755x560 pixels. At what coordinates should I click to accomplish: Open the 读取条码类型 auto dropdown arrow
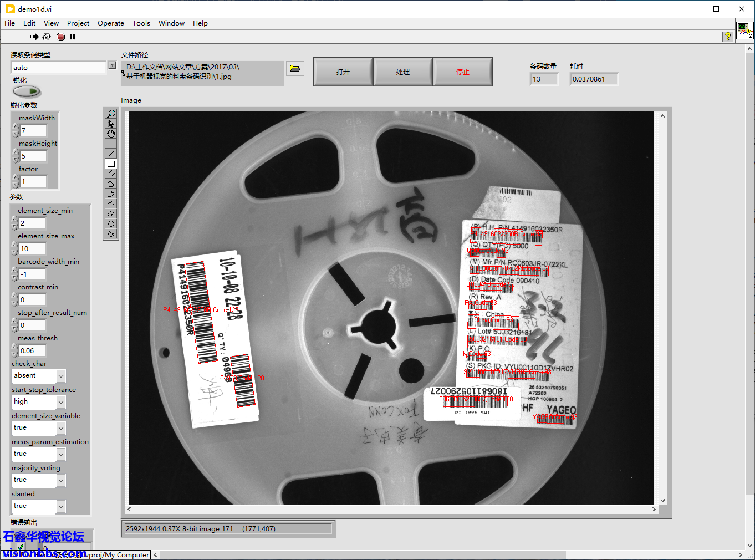point(112,65)
